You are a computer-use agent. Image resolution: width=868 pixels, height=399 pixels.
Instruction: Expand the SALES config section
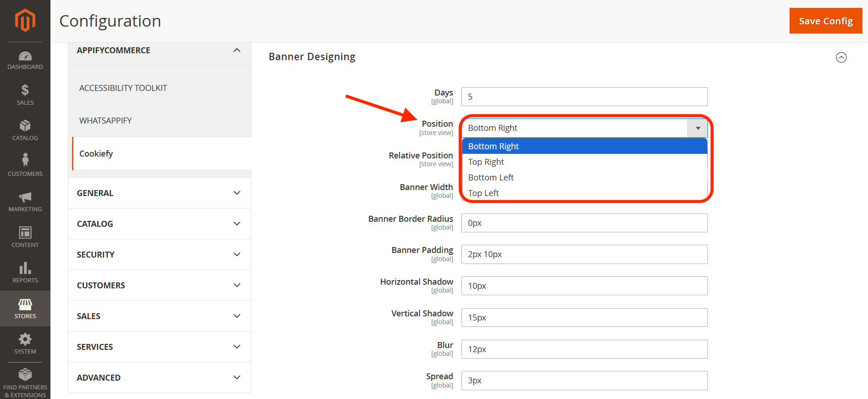pyautogui.click(x=160, y=316)
